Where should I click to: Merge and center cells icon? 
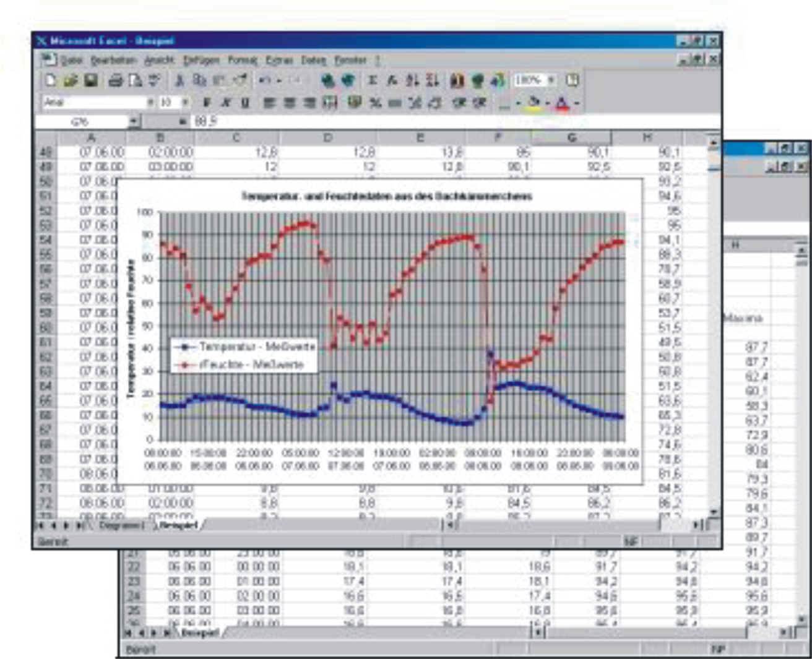pos(330,103)
